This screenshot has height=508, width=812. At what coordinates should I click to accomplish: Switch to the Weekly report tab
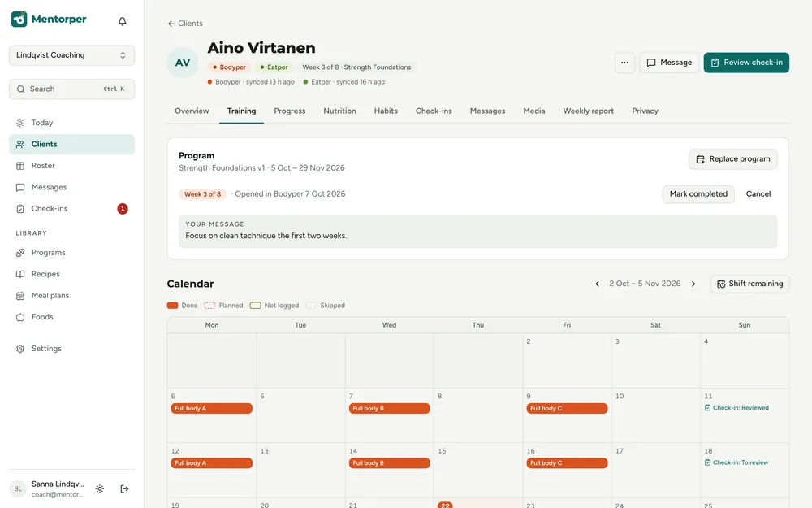tap(588, 111)
